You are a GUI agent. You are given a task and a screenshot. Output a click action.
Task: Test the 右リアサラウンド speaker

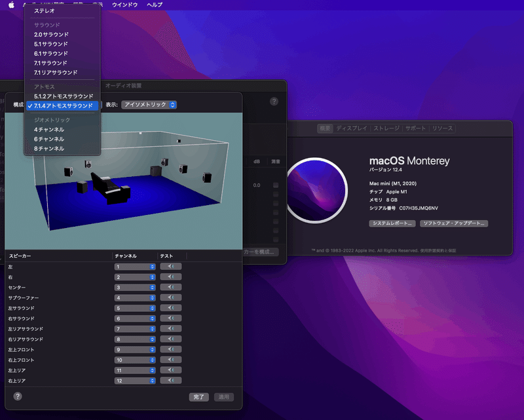click(171, 339)
